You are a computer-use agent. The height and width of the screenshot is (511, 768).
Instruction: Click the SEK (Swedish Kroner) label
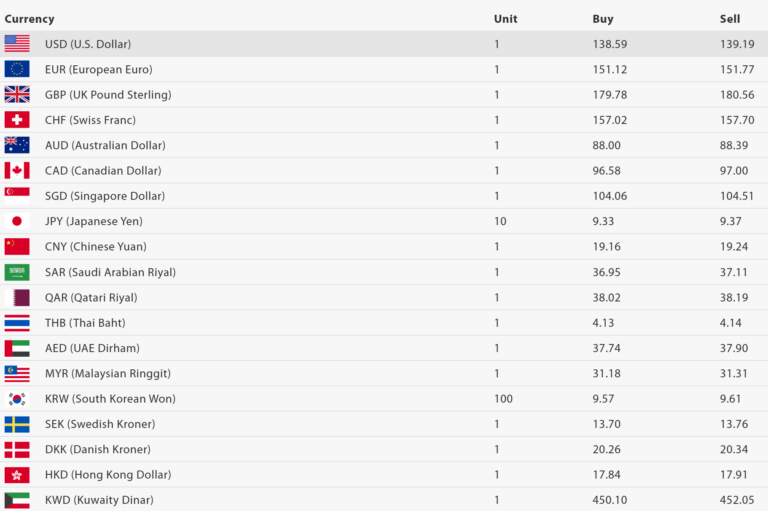point(101,424)
